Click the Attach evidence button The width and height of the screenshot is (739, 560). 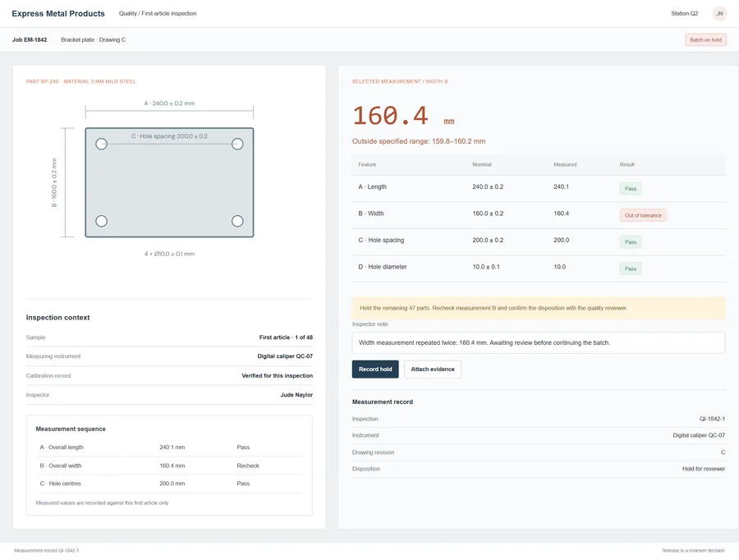tap(432, 370)
